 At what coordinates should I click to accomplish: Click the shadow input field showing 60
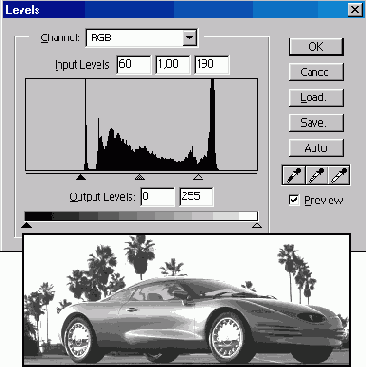coord(134,64)
